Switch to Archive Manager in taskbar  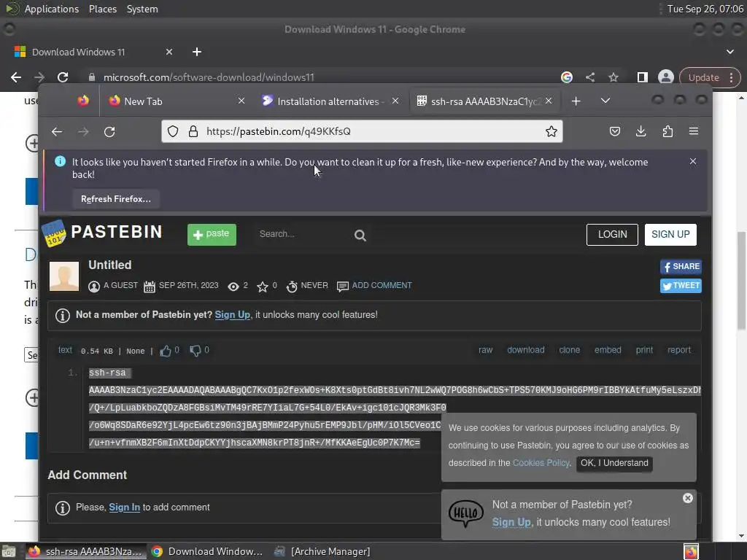[322, 551]
